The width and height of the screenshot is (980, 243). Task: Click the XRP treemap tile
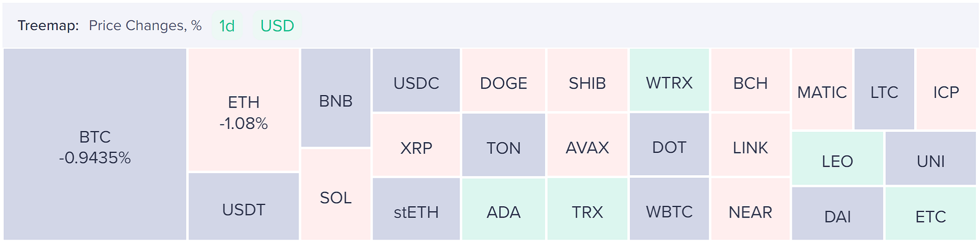(416, 145)
